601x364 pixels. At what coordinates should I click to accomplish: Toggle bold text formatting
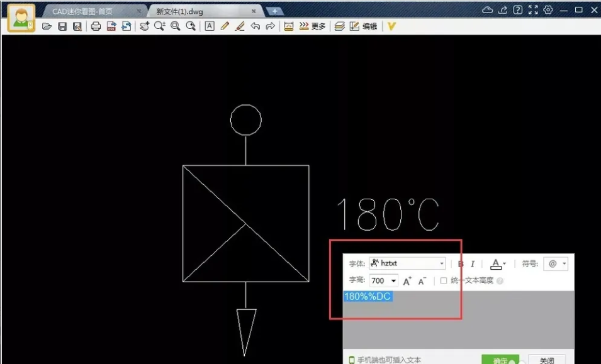(461, 264)
